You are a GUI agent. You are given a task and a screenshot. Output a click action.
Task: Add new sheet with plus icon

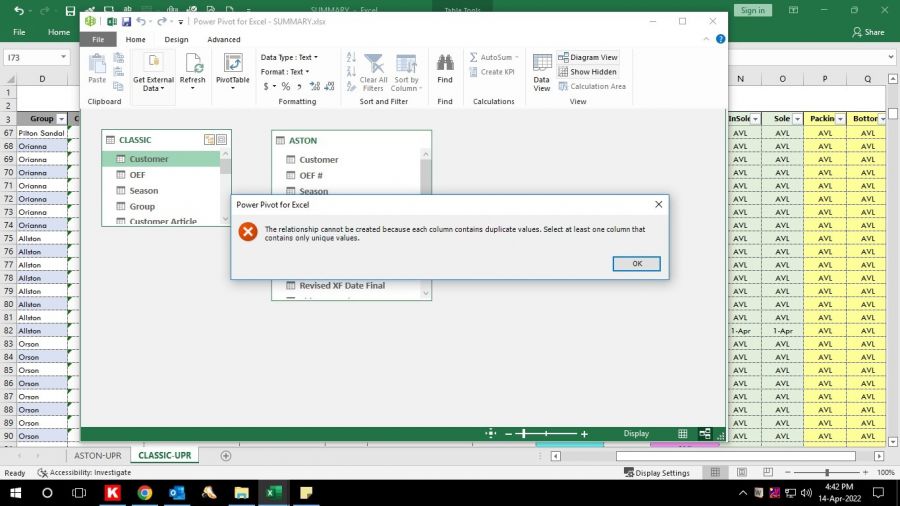(226, 456)
